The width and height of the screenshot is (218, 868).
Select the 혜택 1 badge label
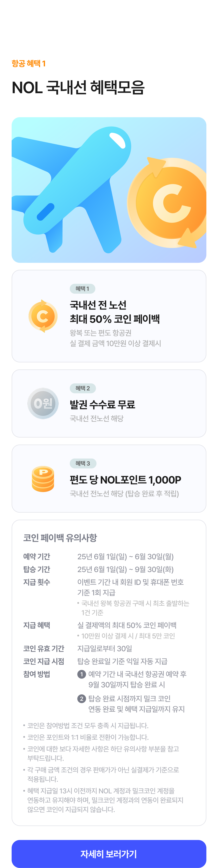point(82,288)
